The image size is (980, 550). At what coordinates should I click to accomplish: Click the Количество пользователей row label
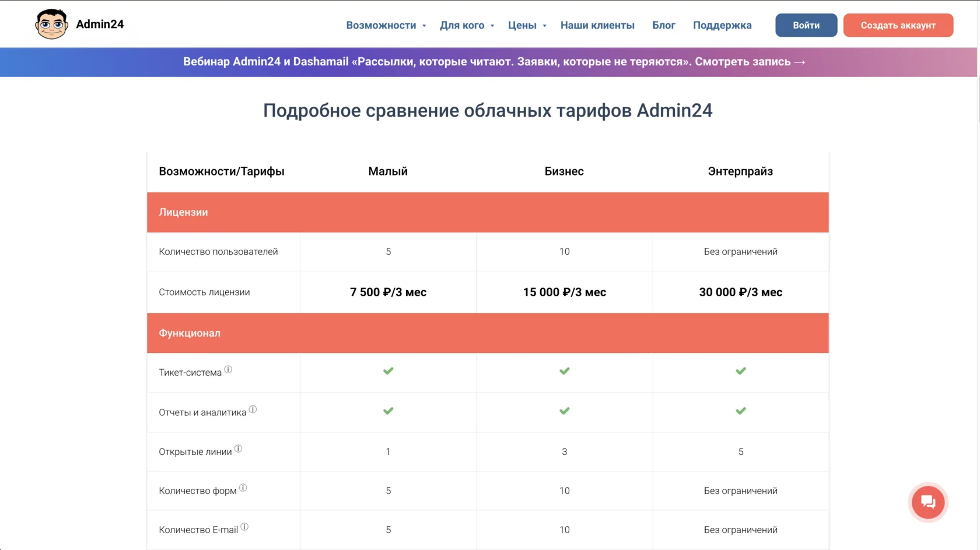point(218,252)
